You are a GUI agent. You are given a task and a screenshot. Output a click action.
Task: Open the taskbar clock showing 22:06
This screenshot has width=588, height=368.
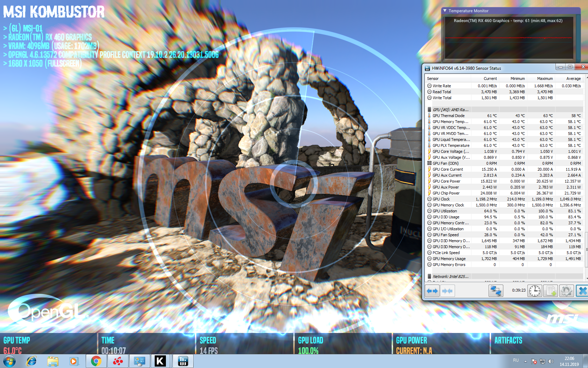tap(569, 361)
